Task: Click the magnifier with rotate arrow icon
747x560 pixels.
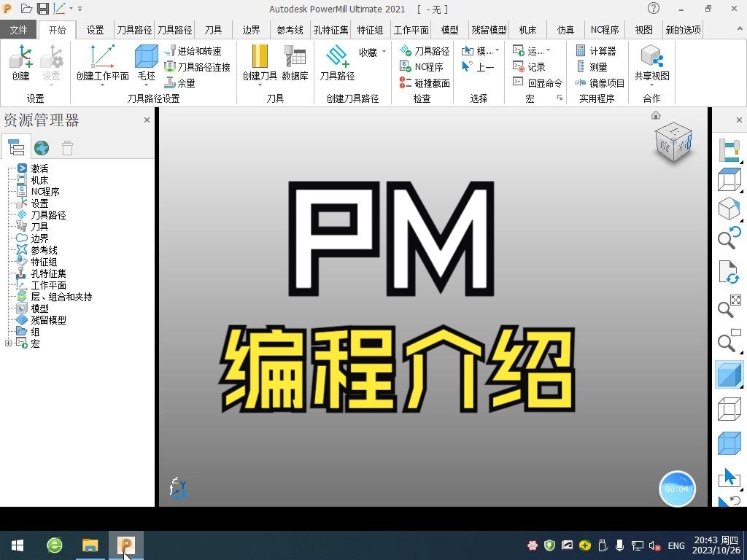Action: click(729, 238)
